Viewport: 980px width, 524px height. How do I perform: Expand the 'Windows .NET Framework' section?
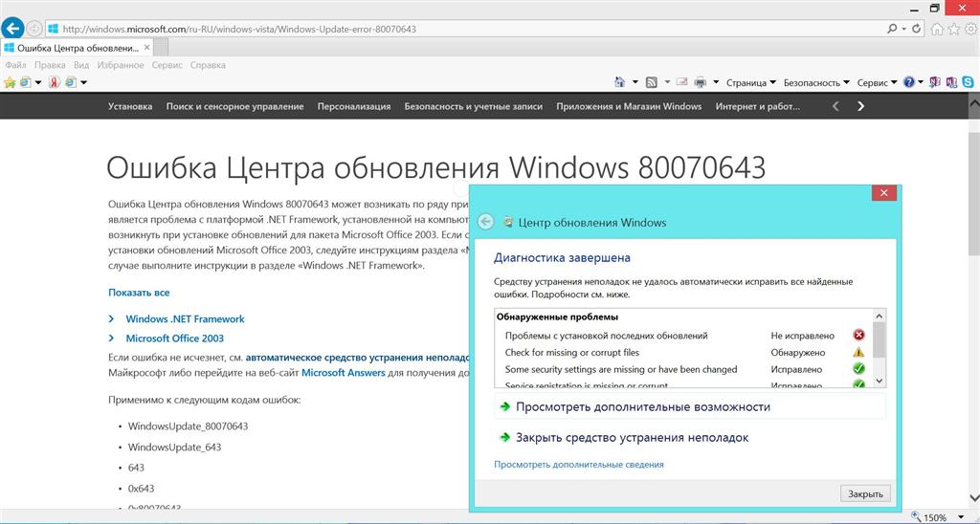185,318
